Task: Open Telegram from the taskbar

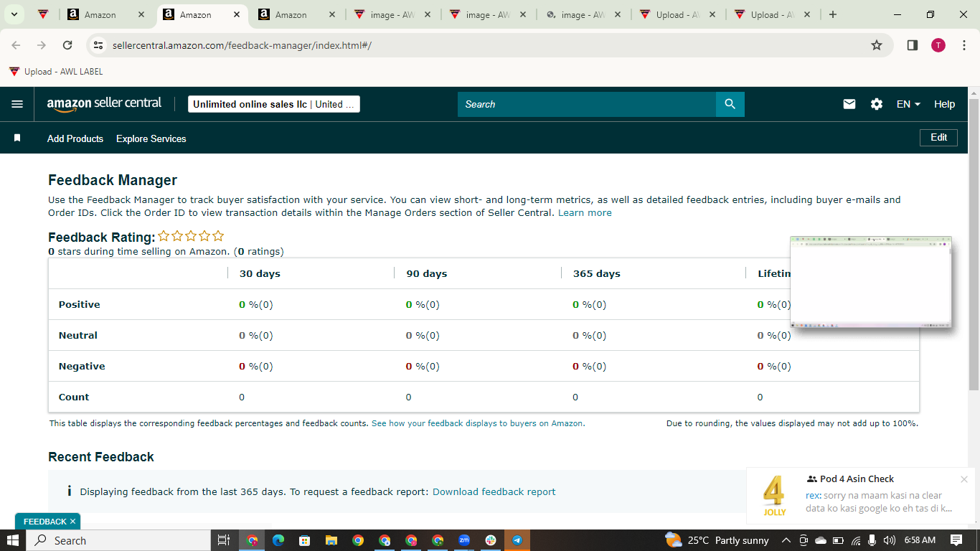Action: (x=517, y=540)
